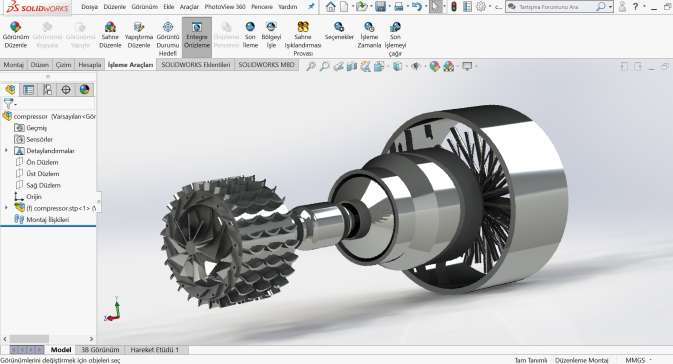The height and width of the screenshot is (364, 673).
Task: Switch to the Hareket Etüdü 1 tab
Action: tap(155, 349)
